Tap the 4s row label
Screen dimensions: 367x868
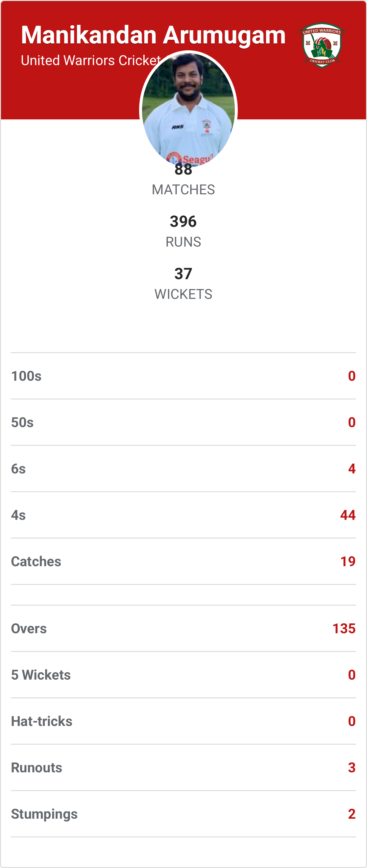(18, 515)
